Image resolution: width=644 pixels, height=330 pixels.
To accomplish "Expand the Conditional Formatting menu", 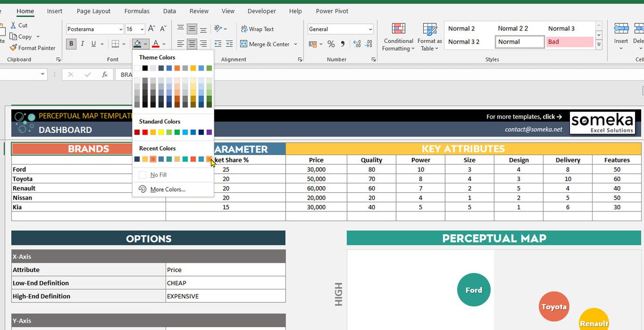I will pyautogui.click(x=398, y=37).
